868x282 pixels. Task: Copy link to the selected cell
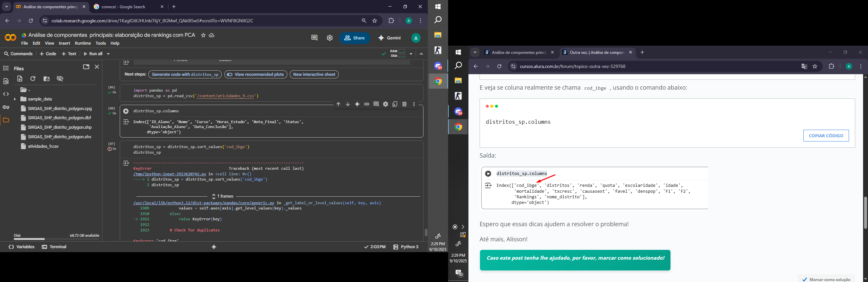367,105
